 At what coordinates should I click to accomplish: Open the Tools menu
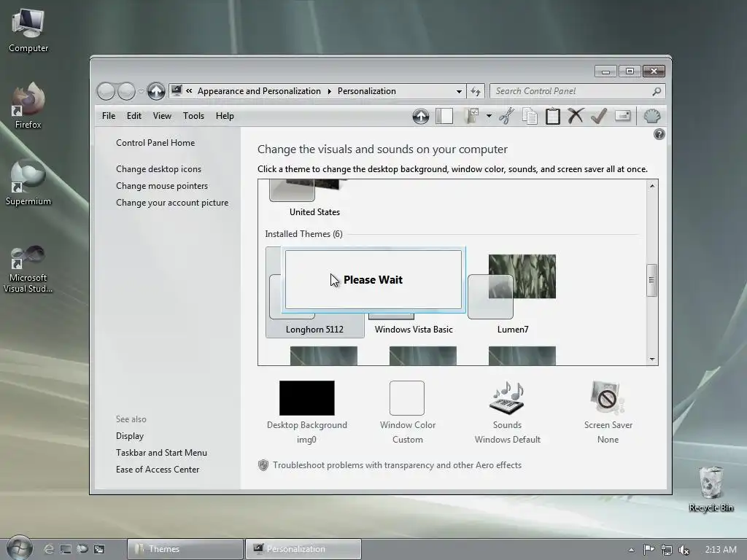click(x=193, y=116)
